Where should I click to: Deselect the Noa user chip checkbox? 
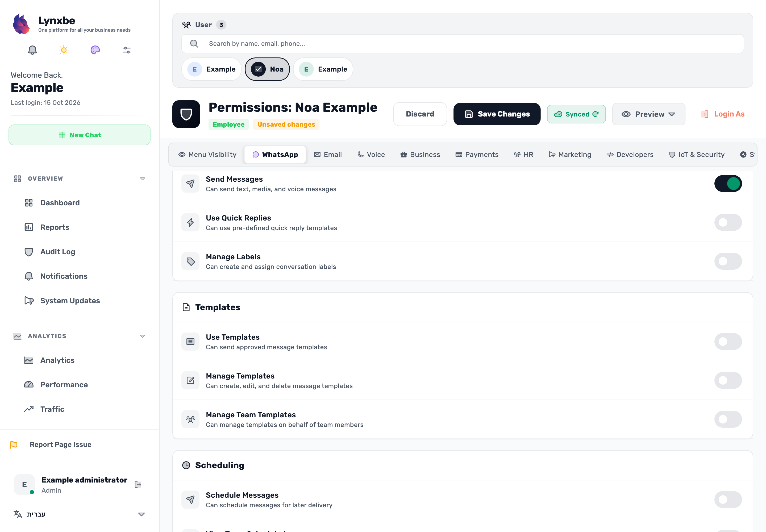[258, 69]
